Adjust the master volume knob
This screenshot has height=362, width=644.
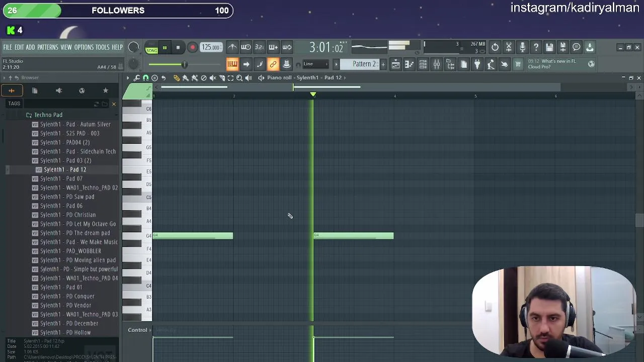(133, 47)
